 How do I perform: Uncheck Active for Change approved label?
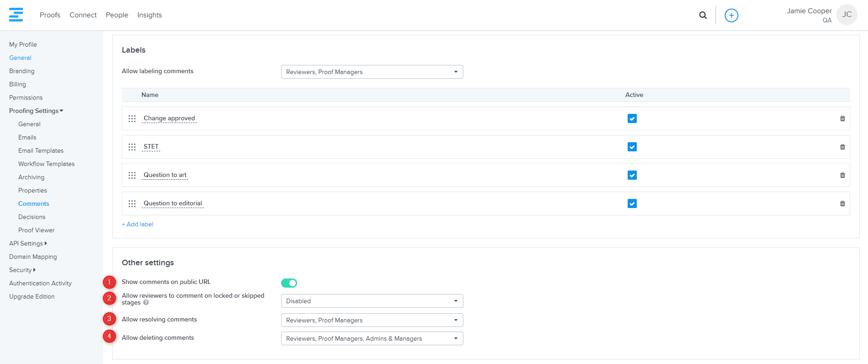click(x=632, y=118)
